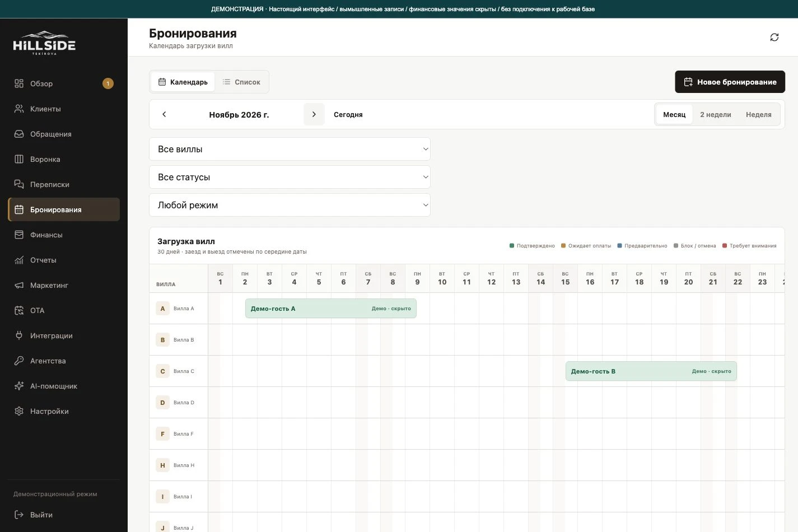This screenshot has width=798, height=532.
Task: Jump to Сегодня in the calendar
Action: point(348,114)
